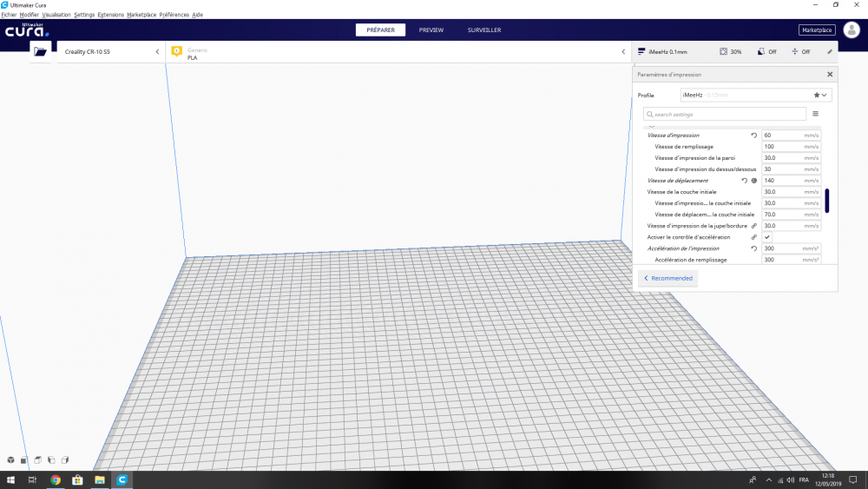Viewport: 868px width, 489px height.
Task: Click the adhesion Off indicator
Action: (800, 51)
